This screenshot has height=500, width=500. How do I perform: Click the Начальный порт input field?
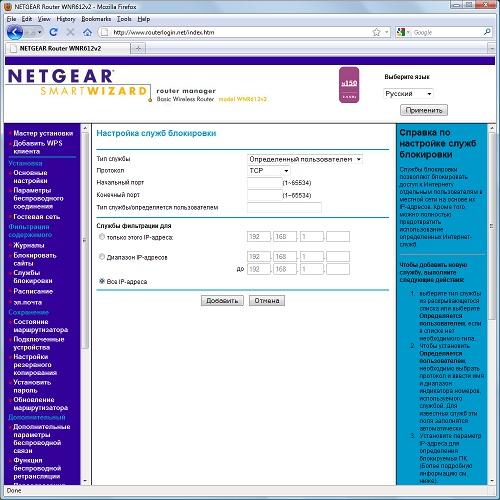pyautogui.click(x=265, y=183)
